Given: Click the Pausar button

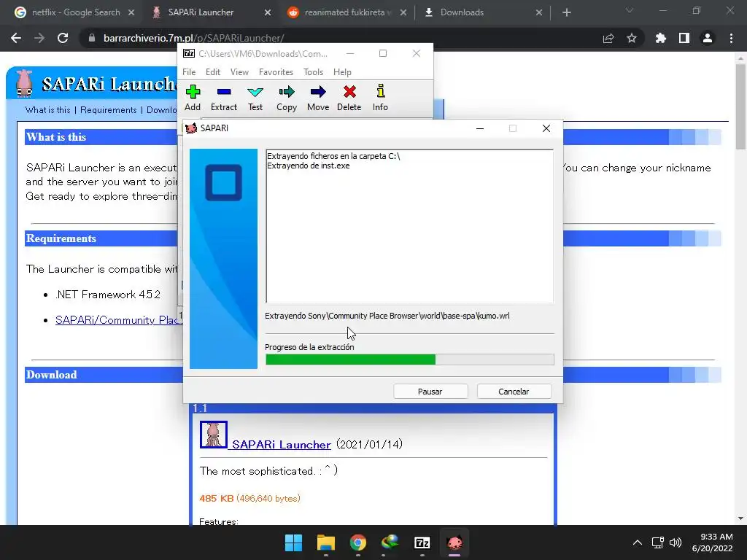Looking at the screenshot, I should [430, 392].
